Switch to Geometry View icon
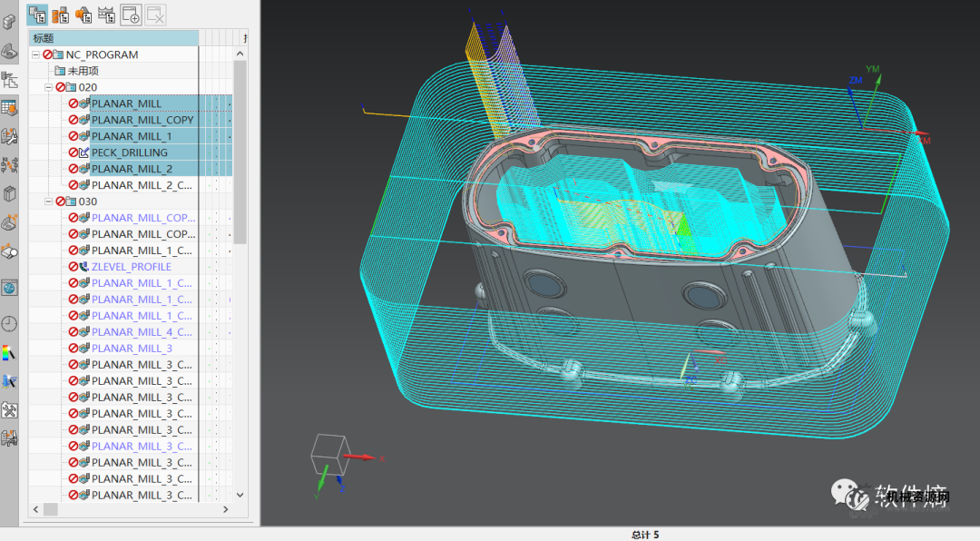Image resolution: width=980 pixels, height=541 pixels. point(83,14)
